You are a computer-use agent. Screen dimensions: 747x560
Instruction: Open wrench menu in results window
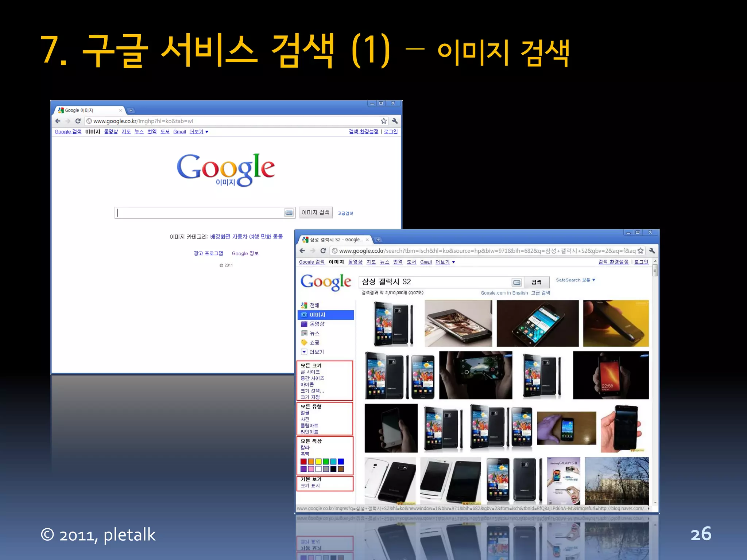point(652,251)
